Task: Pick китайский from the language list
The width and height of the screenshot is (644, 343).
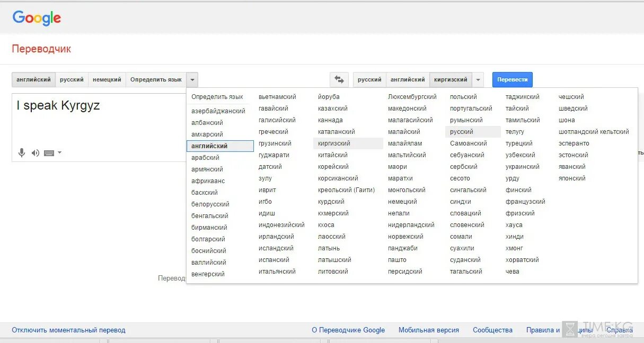Action: point(333,155)
